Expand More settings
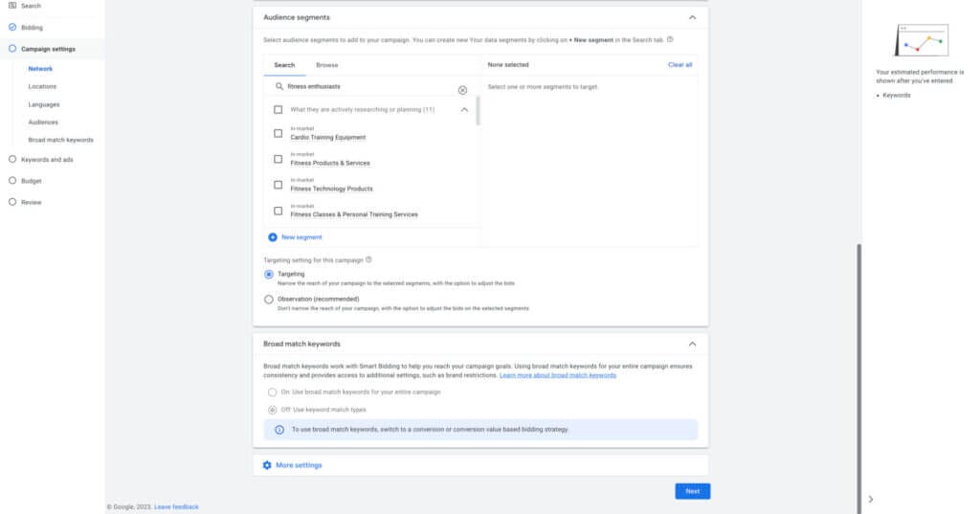The height and width of the screenshot is (514, 980). 299,465
